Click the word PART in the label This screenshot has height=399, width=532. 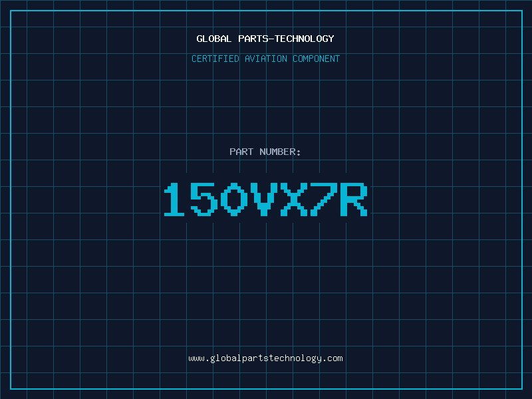(x=241, y=152)
